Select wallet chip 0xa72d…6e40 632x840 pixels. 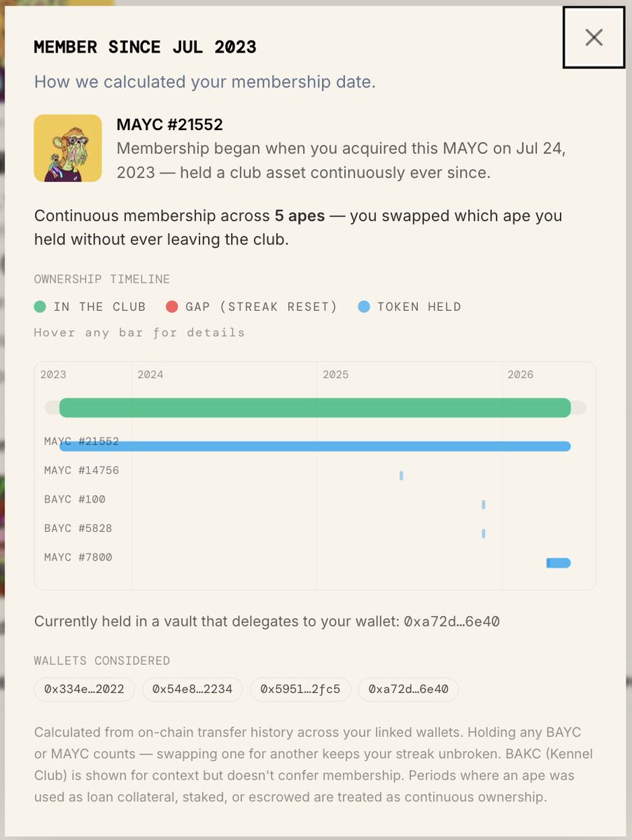408,689
